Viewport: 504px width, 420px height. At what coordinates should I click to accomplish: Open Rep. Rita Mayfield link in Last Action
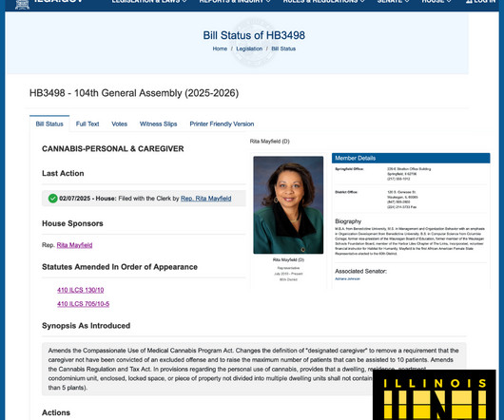(206, 199)
